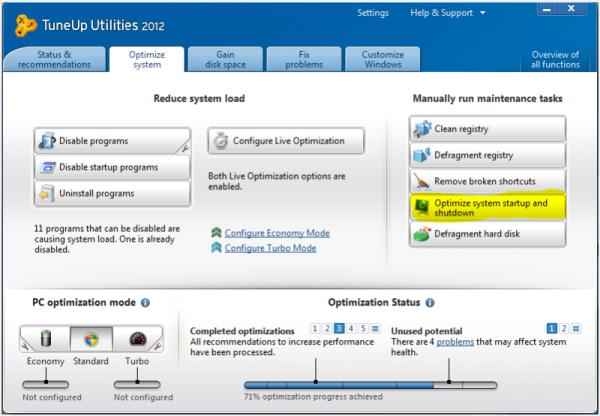Go to Completed optimizations page 4
The image size is (600, 416).
[351, 328]
